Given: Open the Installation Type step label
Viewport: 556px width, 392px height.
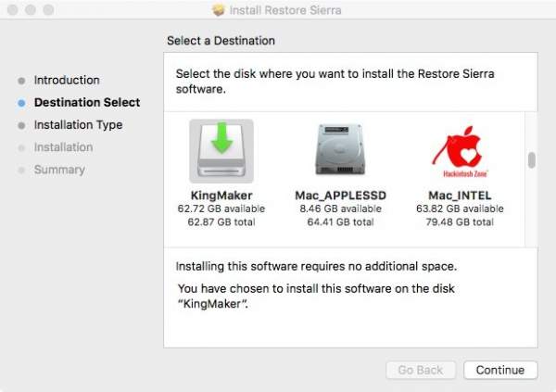Looking at the screenshot, I should tap(78, 125).
